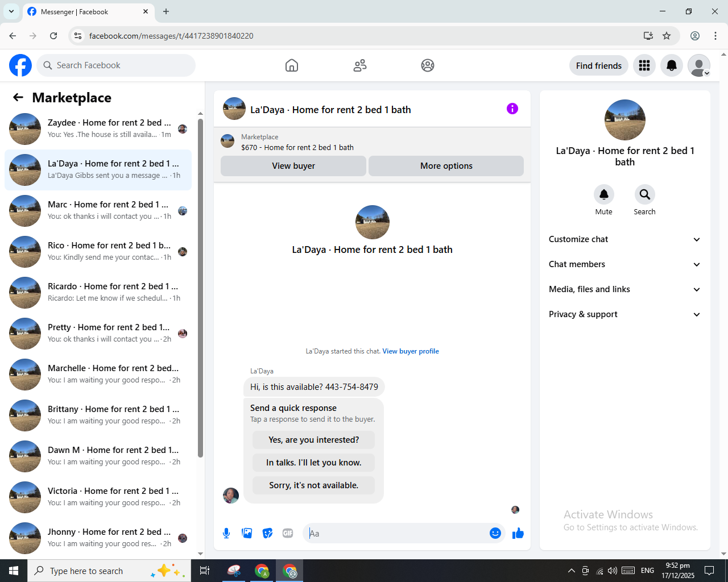Open Rico's rental conversation
Viewport: 728px width, 582px height.
click(98, 252)
